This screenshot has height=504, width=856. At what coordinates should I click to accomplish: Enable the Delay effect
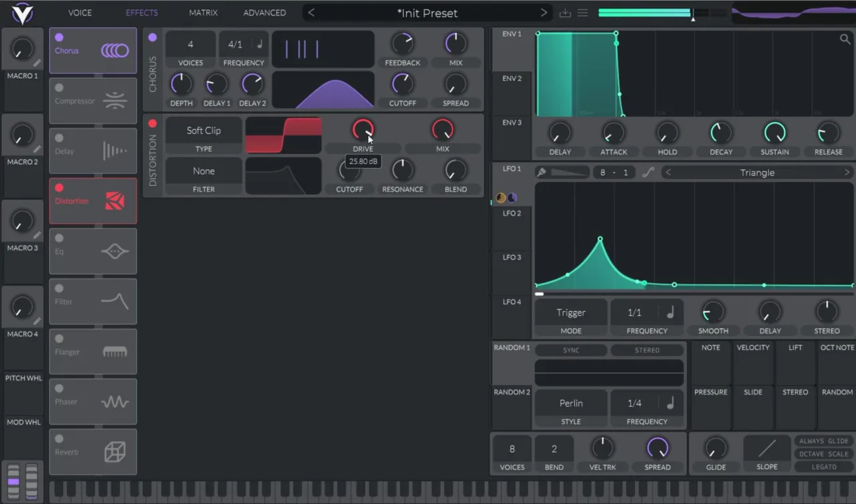[x=59, y=138]
